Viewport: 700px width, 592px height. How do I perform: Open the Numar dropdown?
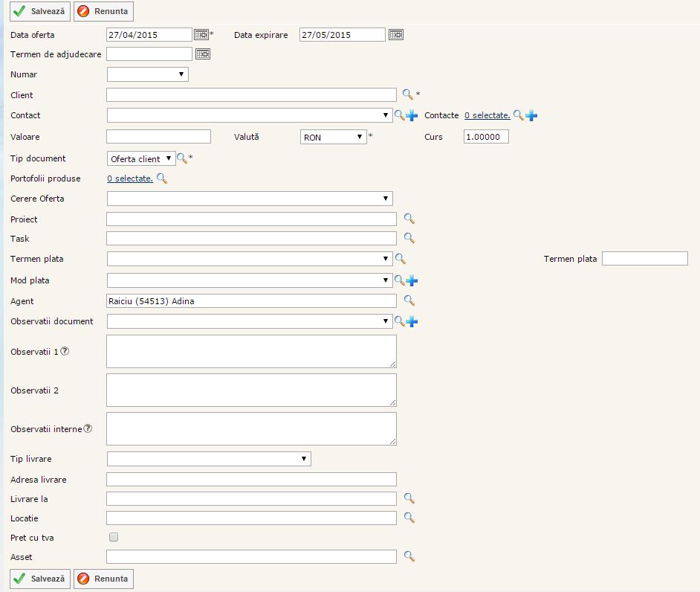[147, 74]
